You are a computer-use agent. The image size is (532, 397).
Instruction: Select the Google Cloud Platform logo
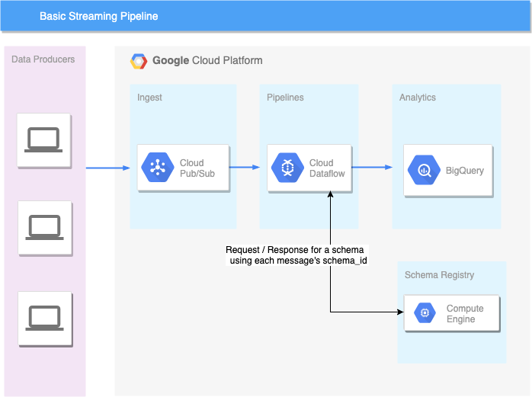pos(139,61)
